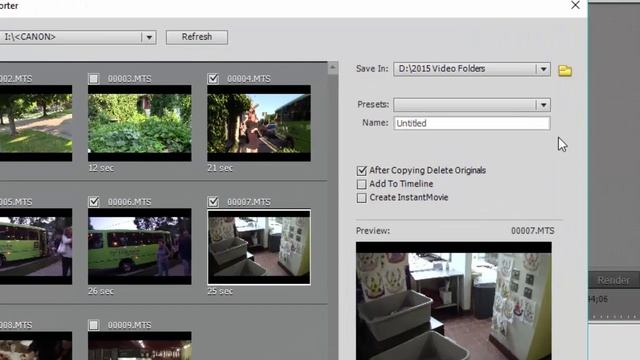Click the 26 sec duration label

tap(101, 291)
